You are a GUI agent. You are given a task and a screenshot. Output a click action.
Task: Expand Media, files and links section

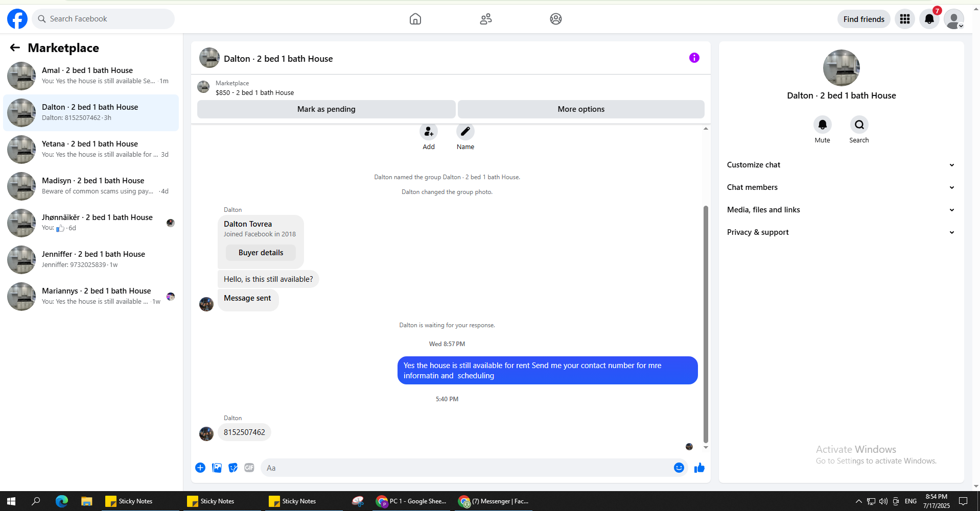pyautogui.click(x=841, y=210)
